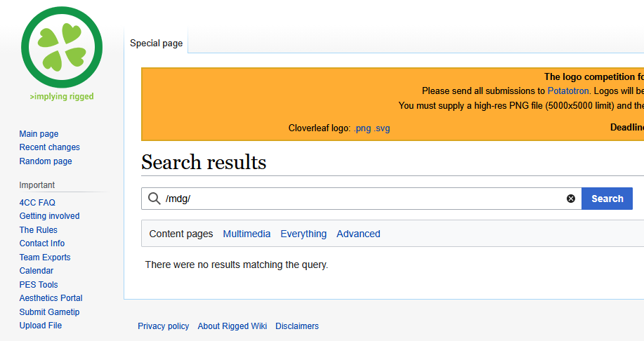Open the Calendar link
The height and width of the screenshot is (341, 644).
[x=36, y=271]
